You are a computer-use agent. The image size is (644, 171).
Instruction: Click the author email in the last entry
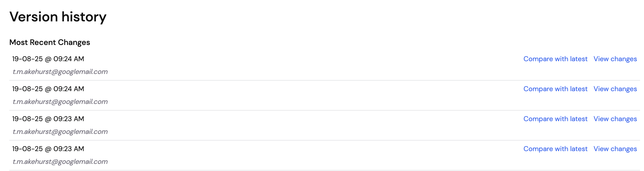tap(60, 162)
